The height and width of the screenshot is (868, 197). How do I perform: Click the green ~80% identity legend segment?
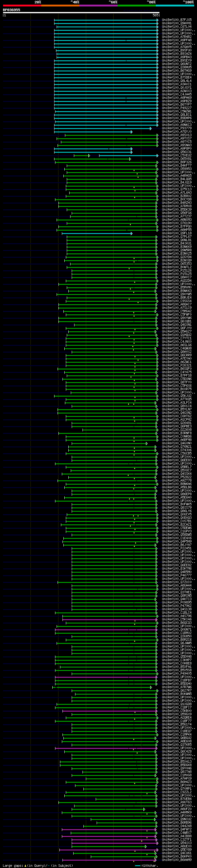pos(137,6)
